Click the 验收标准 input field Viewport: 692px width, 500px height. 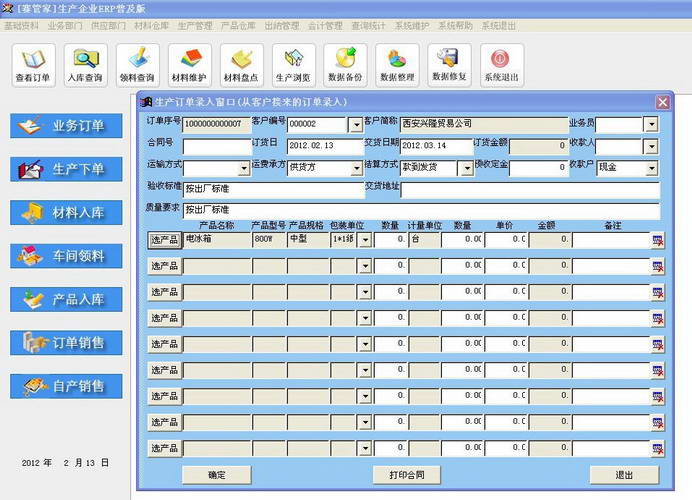273,190
